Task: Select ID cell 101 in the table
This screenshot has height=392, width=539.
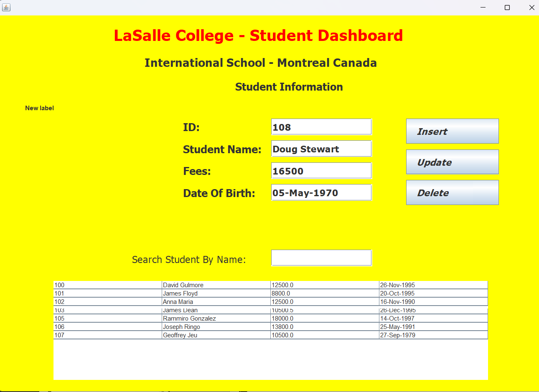Action: [108, 293]
